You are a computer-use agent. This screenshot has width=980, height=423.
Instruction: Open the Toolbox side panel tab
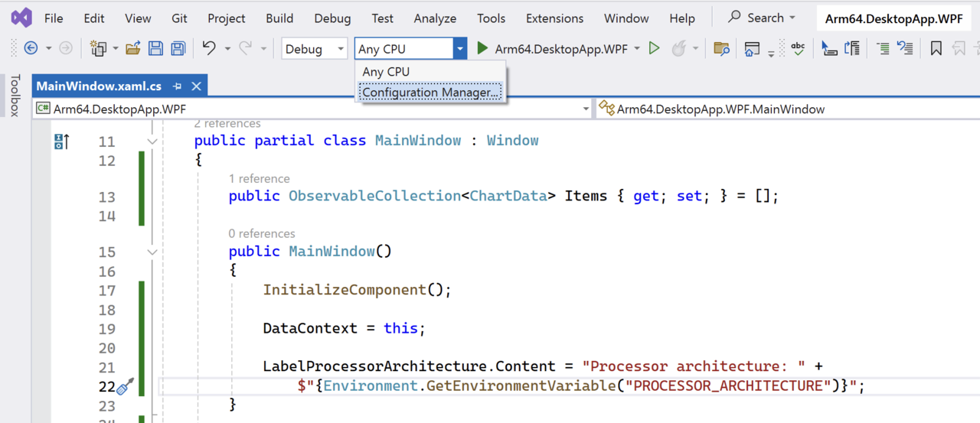point(14,96)
